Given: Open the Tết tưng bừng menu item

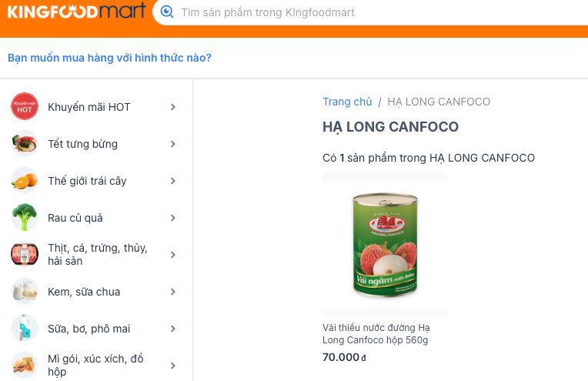Looking at the screenshot, I should tap(82, 144).
